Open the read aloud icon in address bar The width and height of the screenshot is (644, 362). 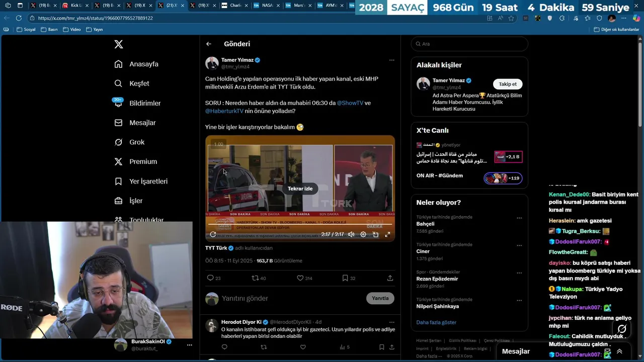pyautogui.click(x=500, y=18)
